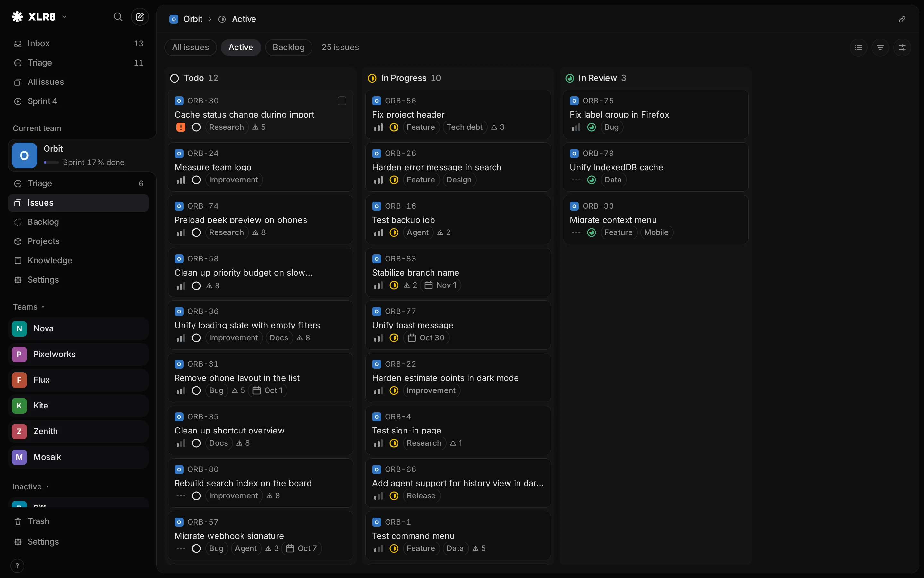The width and height of the screenshot is (924, 578).
Task: Open Inbox in sidebar
Action: [78, 44]
